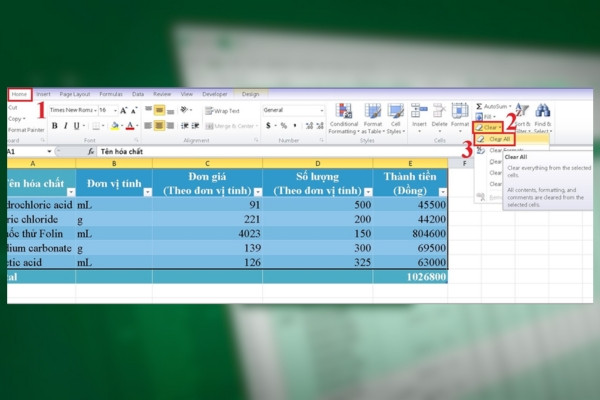Open Find & Select binoculars menu
Image resolution: width=600 pixels, height=400 pixels.
coord(543,118)
